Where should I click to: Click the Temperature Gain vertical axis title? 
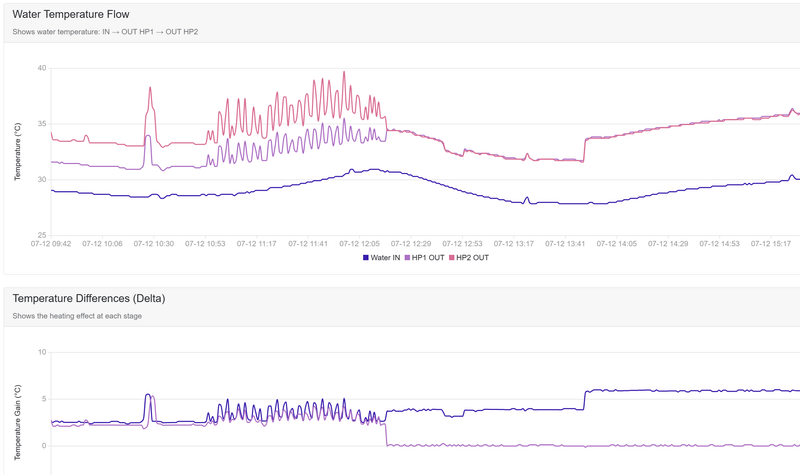(x=17, y=415)
